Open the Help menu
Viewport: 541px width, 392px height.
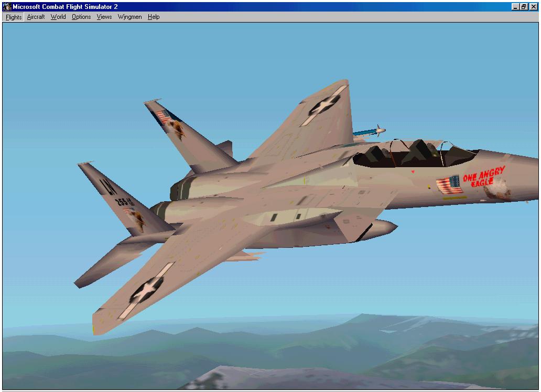pos(154,17)
